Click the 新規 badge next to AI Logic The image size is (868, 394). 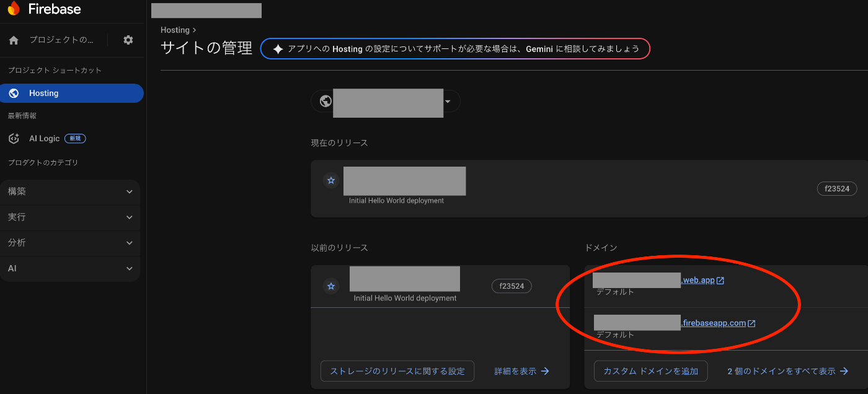(75, 139)
